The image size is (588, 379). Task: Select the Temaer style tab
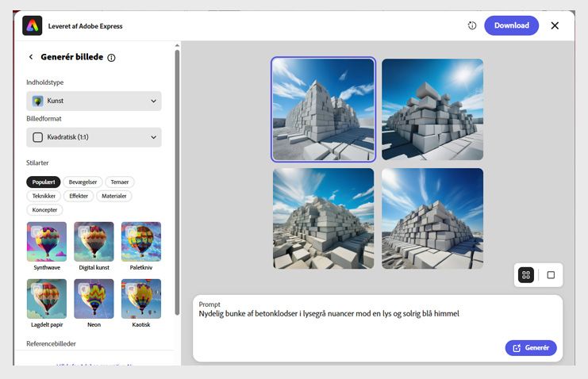[x=120, y=182]
